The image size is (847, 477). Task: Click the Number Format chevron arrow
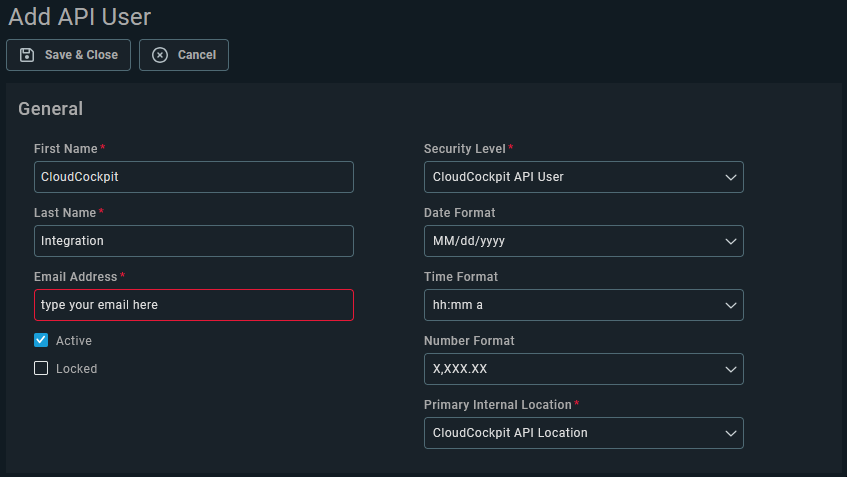(731, 369)
